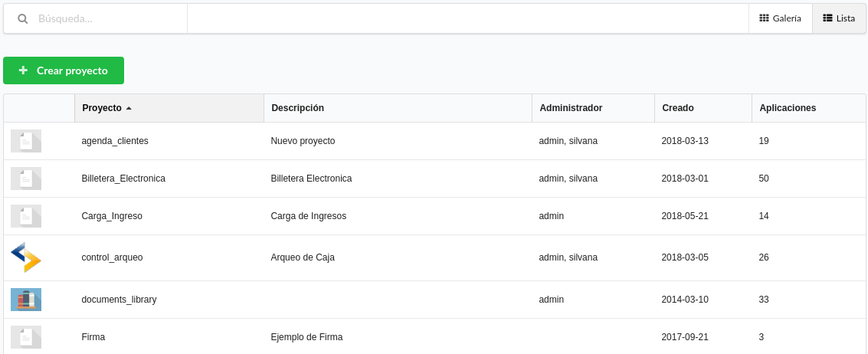Click the Crear proyecto button
The image size is (868, 354).
click(x=64, y=70)
